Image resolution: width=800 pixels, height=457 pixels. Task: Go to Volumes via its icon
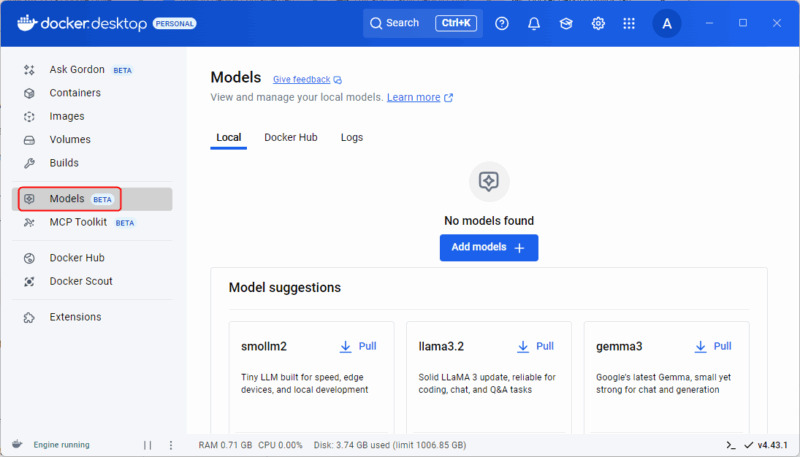click(29, 140)
